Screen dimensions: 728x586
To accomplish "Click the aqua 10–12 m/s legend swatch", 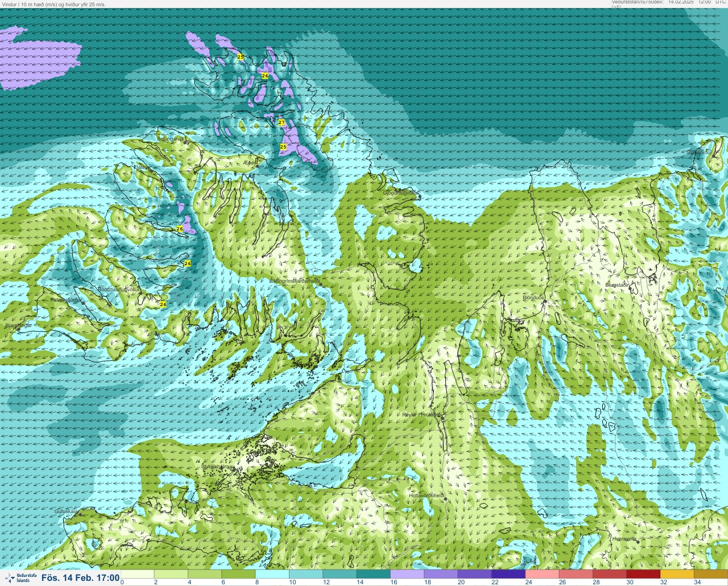I will 306,574.
